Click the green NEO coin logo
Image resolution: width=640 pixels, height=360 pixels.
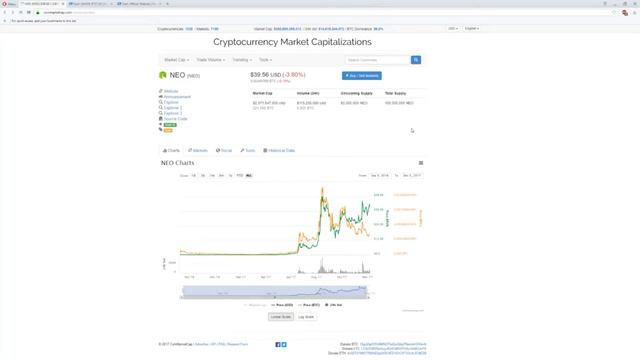click(162, 75)
